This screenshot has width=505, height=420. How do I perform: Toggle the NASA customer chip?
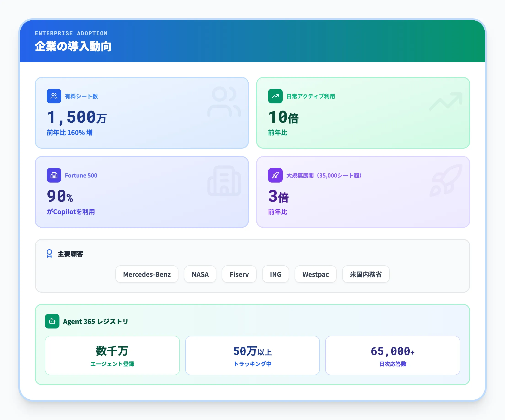click(200, 274)
